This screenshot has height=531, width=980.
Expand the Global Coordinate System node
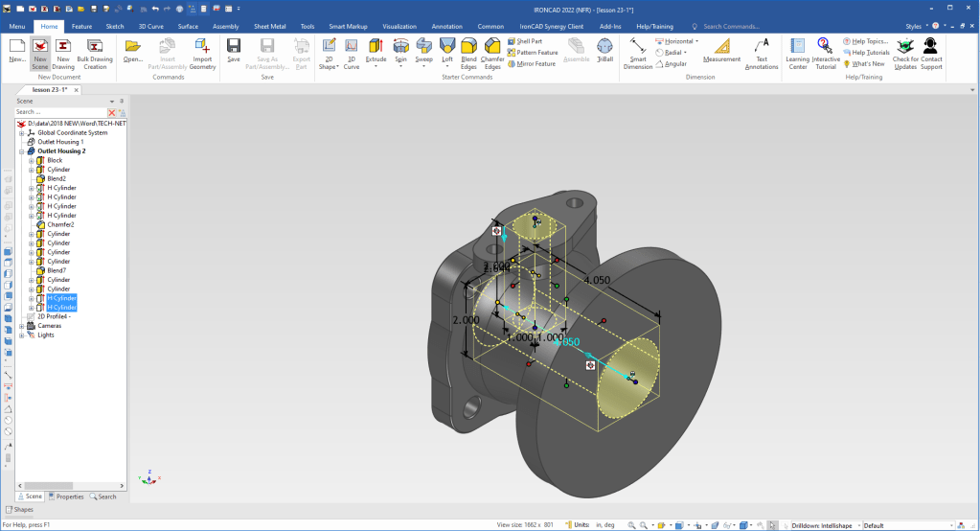coord(22,133)
